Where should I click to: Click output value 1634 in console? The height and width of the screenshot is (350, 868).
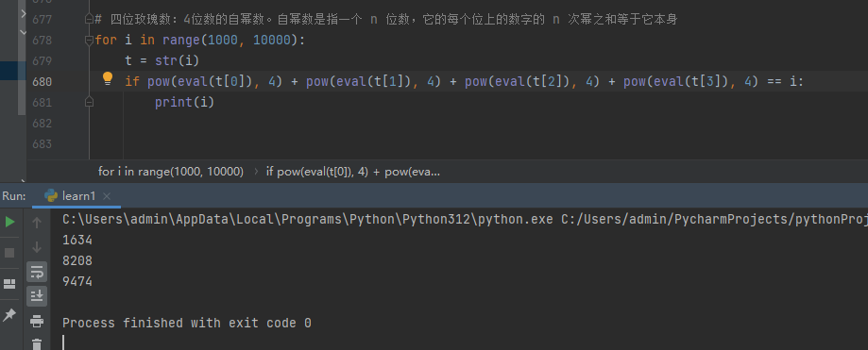[77, 240]
